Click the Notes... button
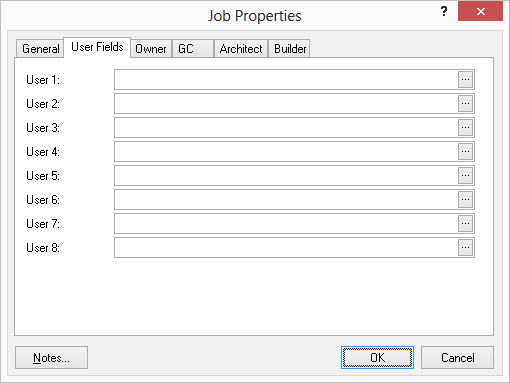The width and height of the screenshot is (510, 383). click(51, 358)
